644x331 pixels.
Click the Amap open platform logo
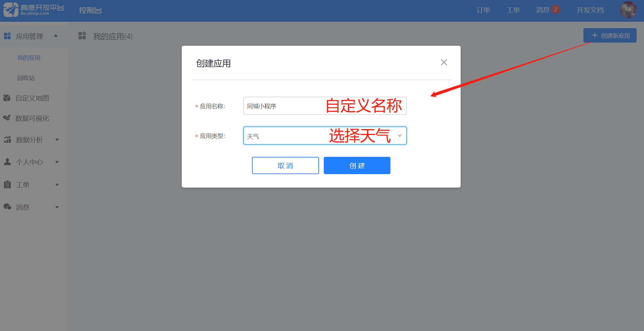click(x=33, y=10)
